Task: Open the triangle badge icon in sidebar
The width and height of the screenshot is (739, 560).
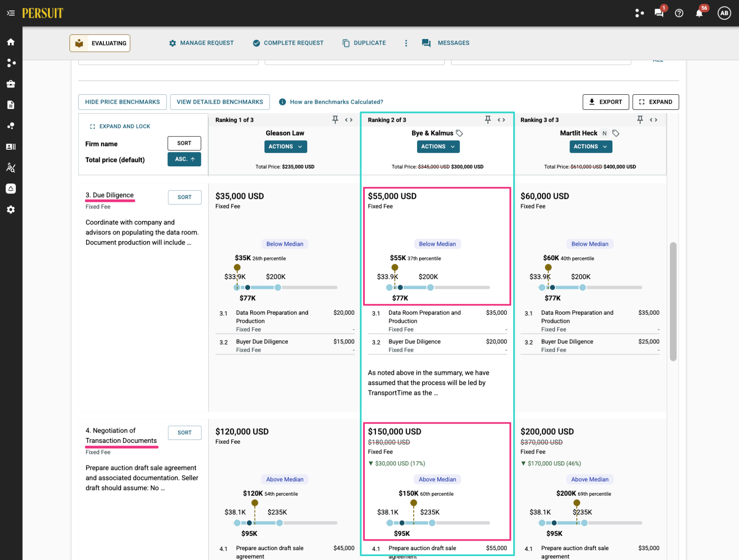Action: pos(11,189)
